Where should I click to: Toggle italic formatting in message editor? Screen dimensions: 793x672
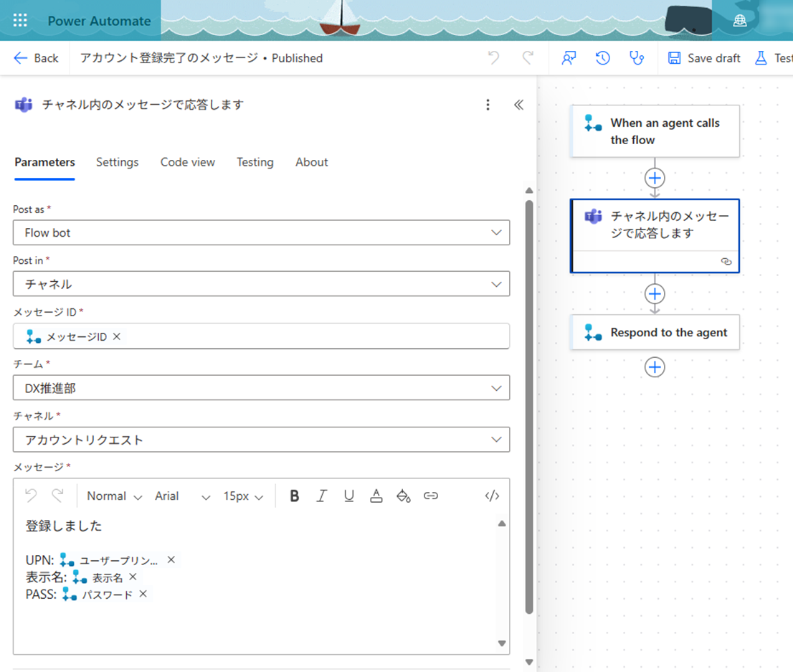tap(322, 496)
